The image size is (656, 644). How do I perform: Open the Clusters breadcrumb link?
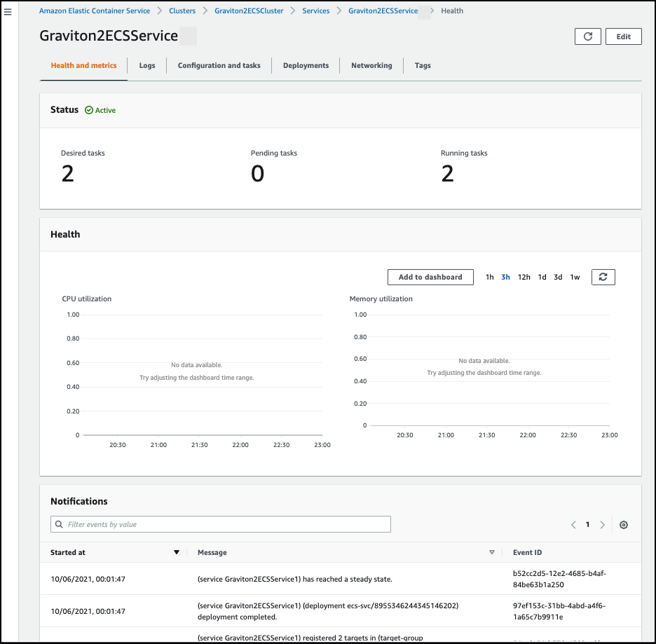(182, 11)
